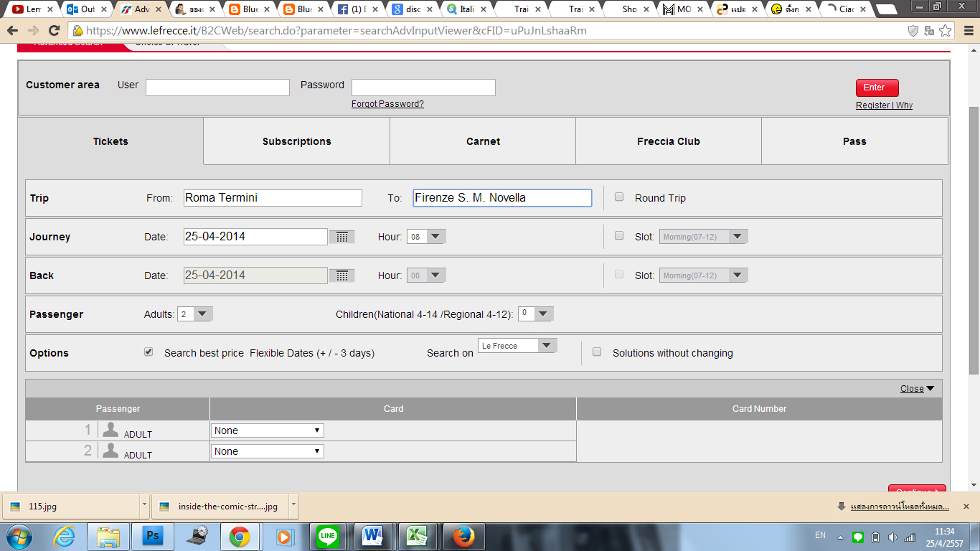The height and width of the screenshot is (551, 980).
Task: Uncheck Search best price option
Action: coord(149,352)
